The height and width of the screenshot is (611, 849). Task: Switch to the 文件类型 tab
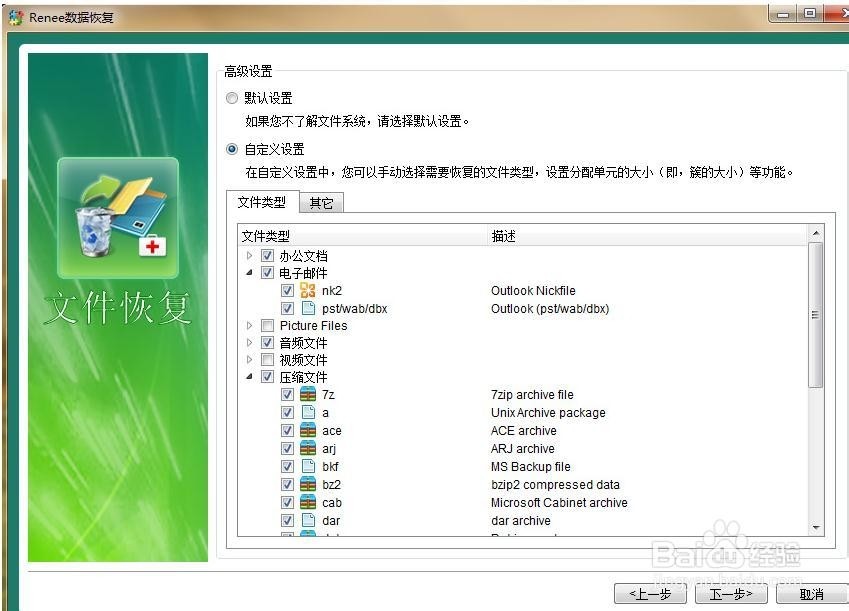pos(262,202)
